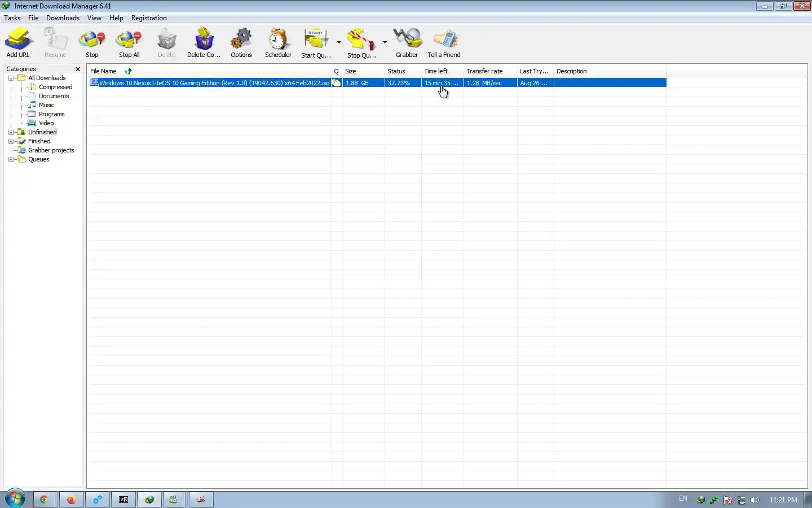Click the Show desktop button beside the clock

[808, 500]
